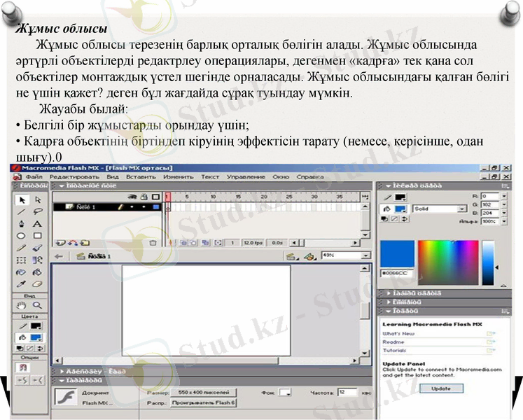This screenshot has height=420, width=523.
Task: Open the Управление menu
Action: 246,177
